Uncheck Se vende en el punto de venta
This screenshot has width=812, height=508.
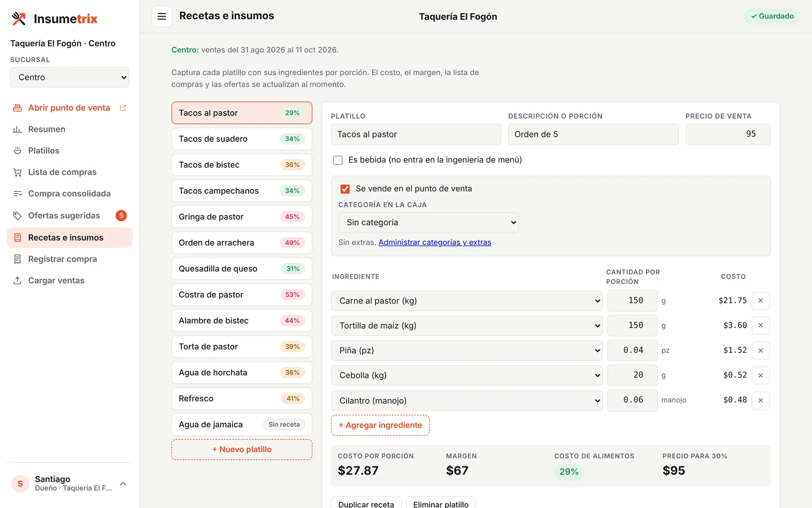pyautogui.click(x=345, y=189)
